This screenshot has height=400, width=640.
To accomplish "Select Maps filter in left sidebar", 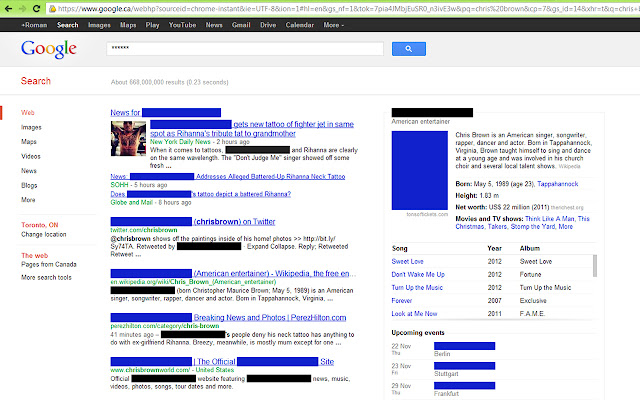I will (x=29, y=142).
